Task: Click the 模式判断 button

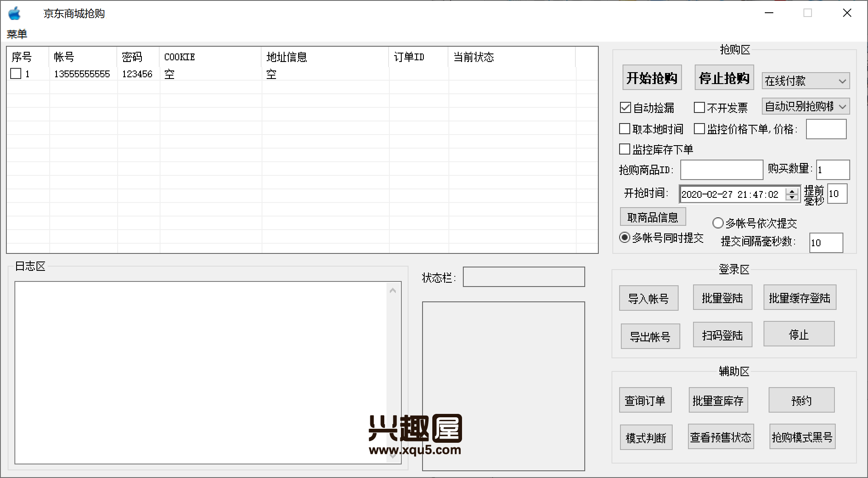Action: coord(646,437)
